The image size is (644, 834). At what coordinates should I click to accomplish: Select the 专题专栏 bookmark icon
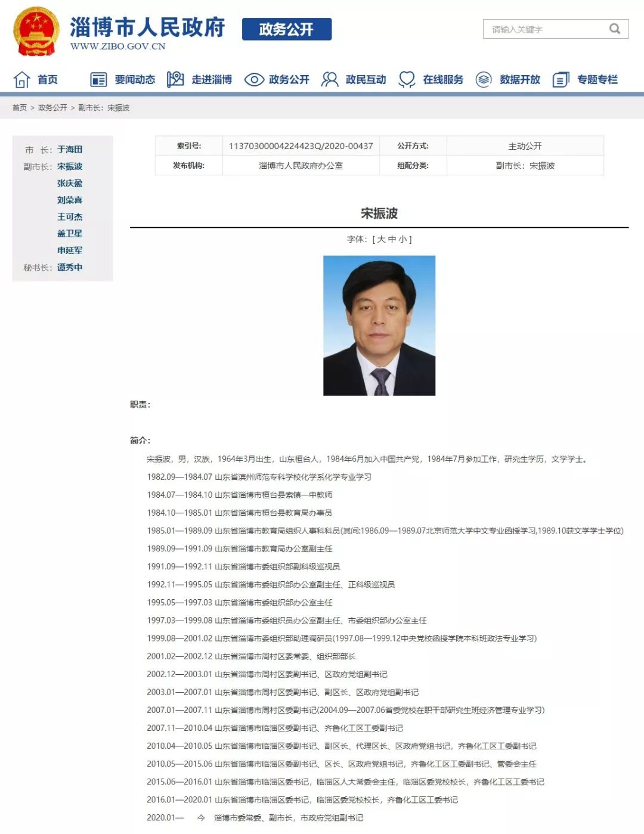point(560,78)
